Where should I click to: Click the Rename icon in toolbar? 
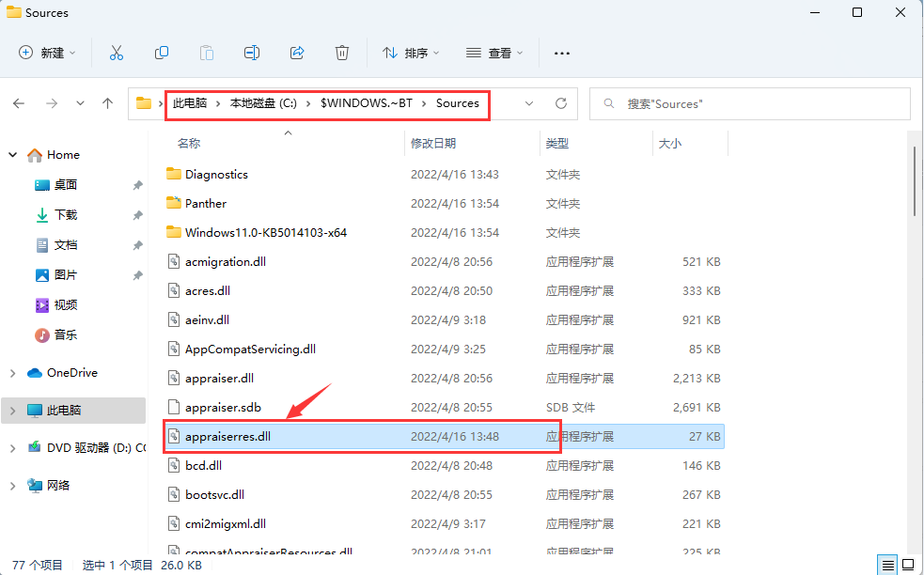pyautogui.click(x=252, y=53)
